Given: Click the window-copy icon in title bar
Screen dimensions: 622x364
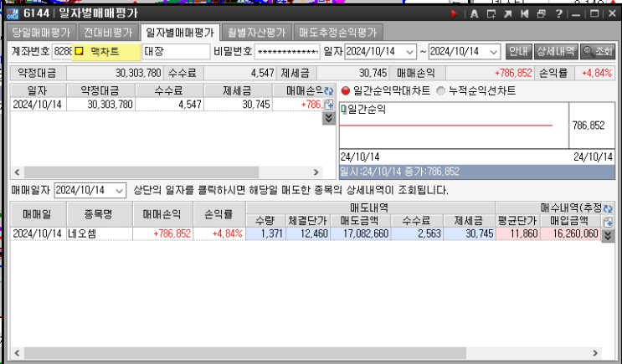Looking at the screenshot, I should click(x=541, y=14).
